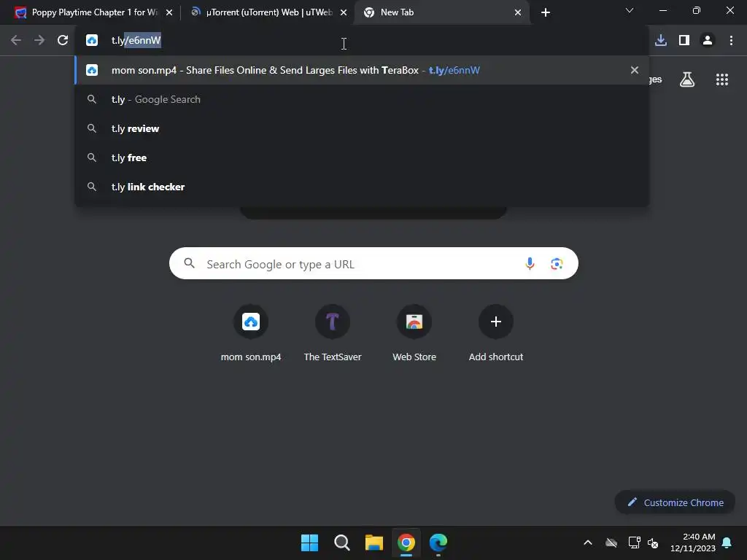
Task: Start voice search with microphone
Action: [530, 263]
